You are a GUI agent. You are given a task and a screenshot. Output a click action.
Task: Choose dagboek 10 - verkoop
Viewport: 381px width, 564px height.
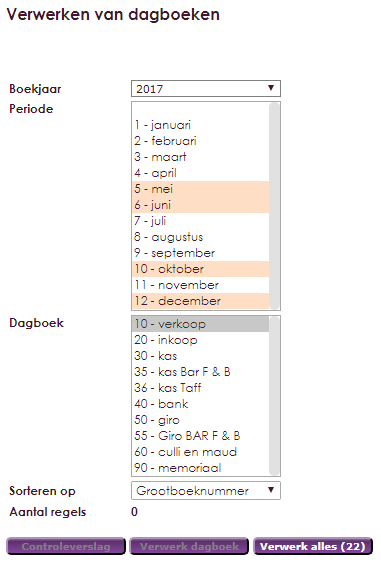(x=200, y=324)
